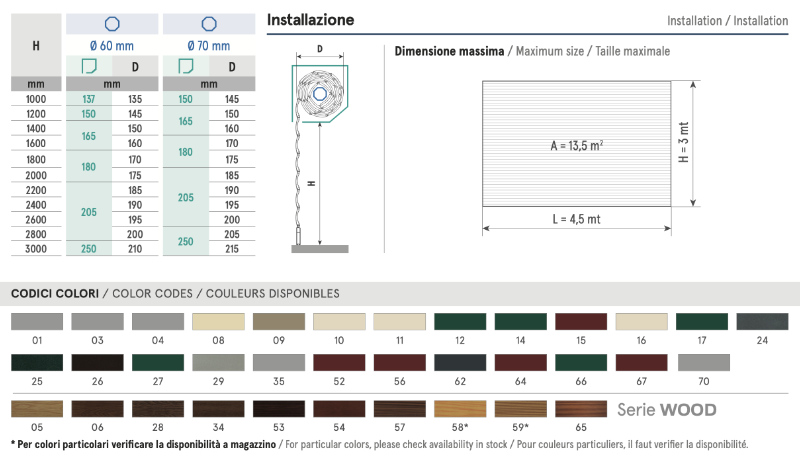Click the Serie WOOD label

pos(666,409)
